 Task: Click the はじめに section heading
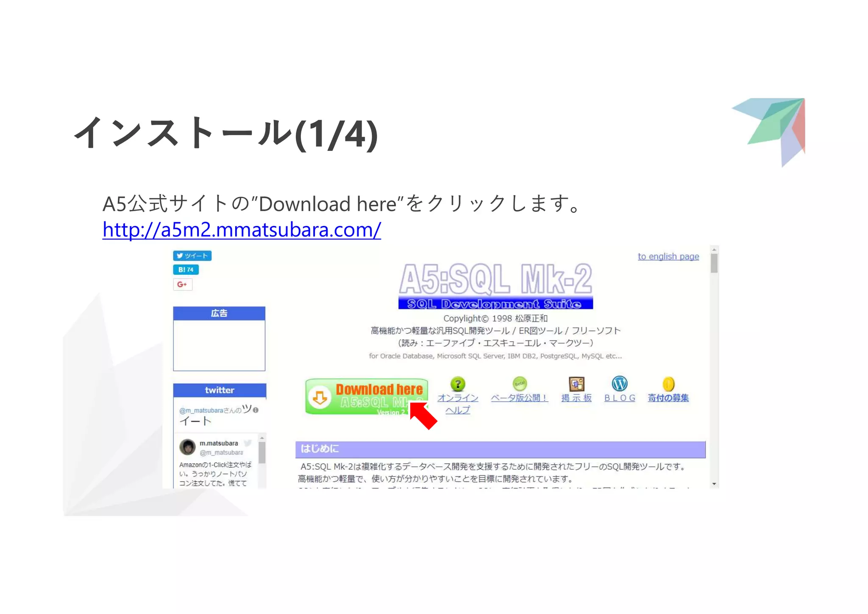[501, 449]
